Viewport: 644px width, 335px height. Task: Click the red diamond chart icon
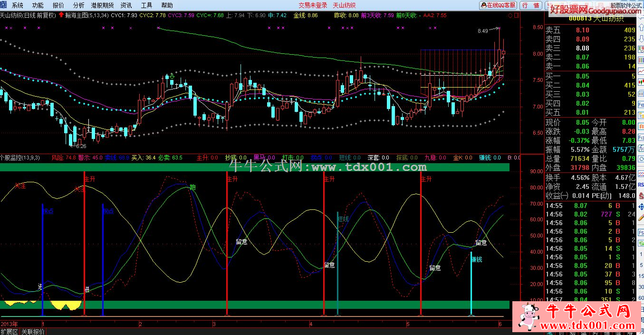pyautogui.click(x=510, y=15)
